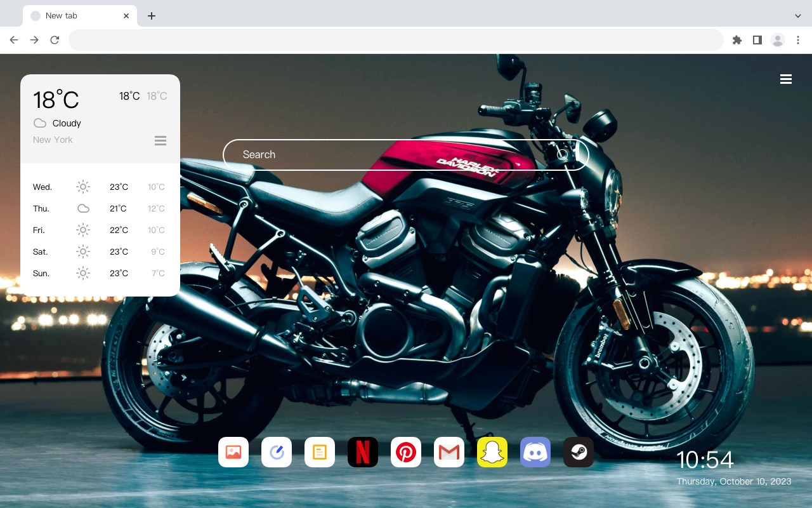Viewport: 812px width, 508px height.
Task: Click the large 18°C current temperature
Action: pos(56,100)
